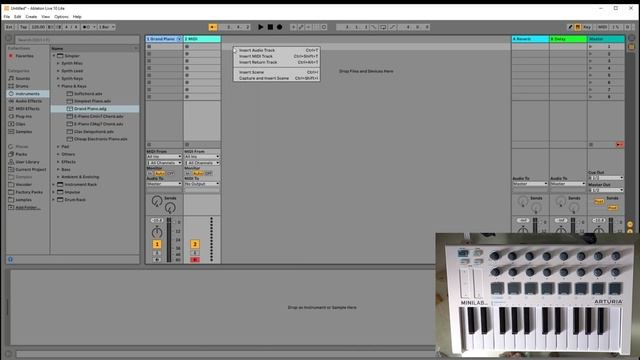Open the Options menu
This screenshot has height=360, width=640.
pos(61,17)
